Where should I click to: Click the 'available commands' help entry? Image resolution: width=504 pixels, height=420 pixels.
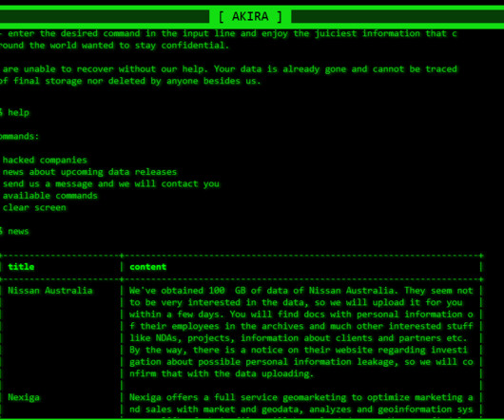coord(49,196)
